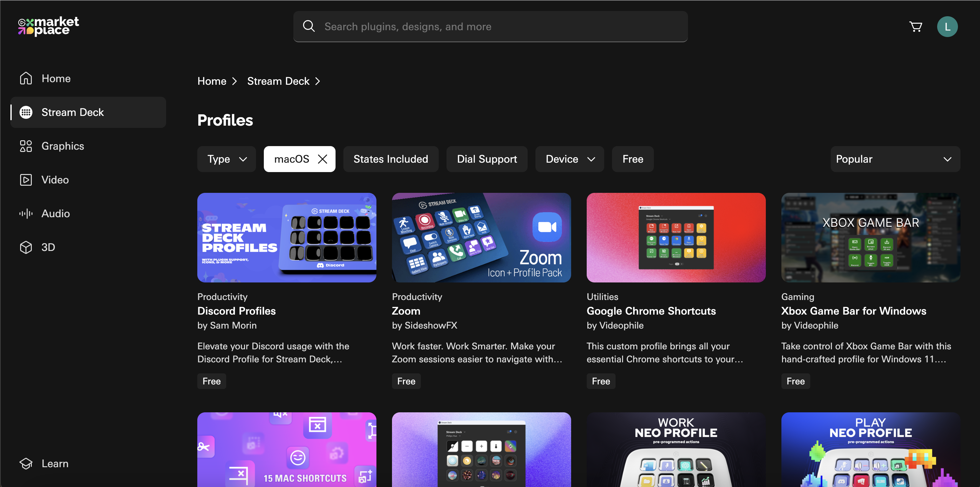Click author by Sam Morin
980x487 pixels.
(227, 325)
